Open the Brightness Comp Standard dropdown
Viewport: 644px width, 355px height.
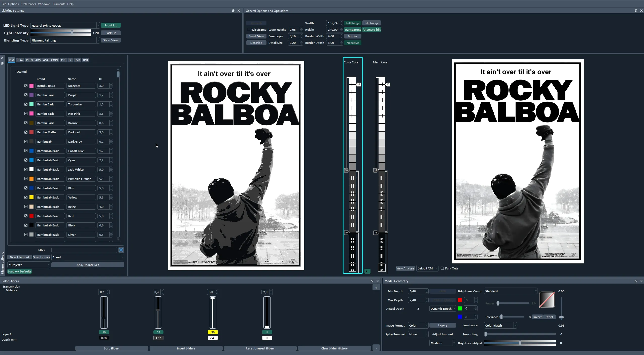point(511,291)
